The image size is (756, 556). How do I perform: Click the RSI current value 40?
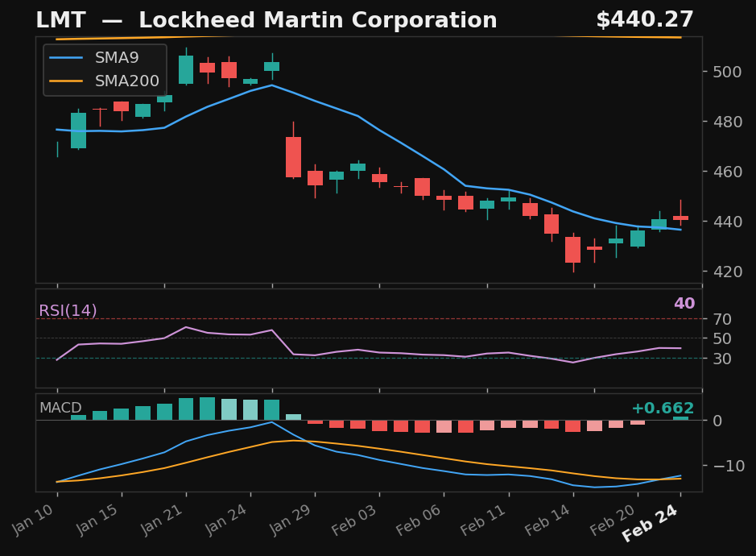(x=684, y=304)
